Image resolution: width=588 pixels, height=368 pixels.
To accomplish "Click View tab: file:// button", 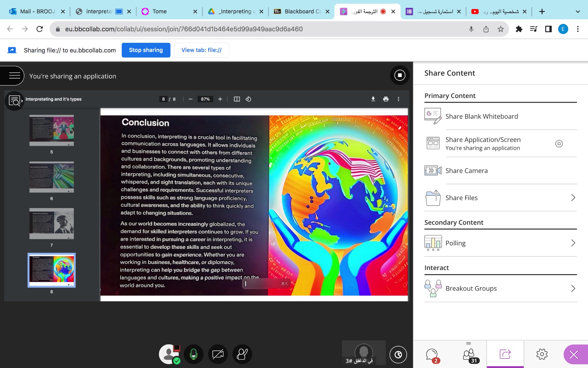I will point(202,50).
